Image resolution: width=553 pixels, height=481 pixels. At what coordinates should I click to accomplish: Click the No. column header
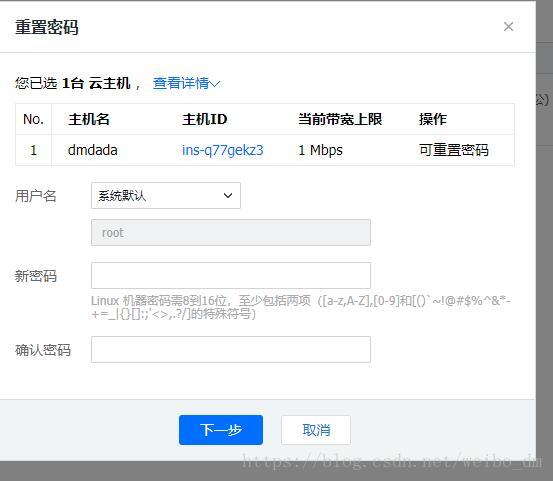[34, 119]
